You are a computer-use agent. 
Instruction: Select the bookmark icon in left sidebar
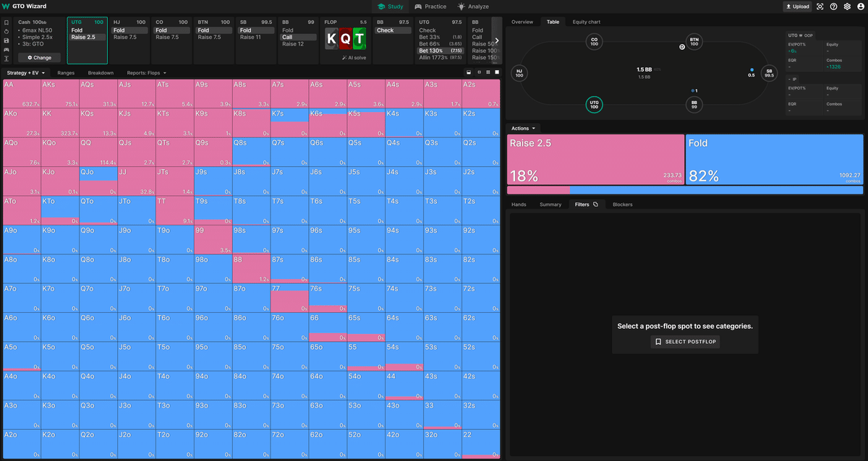[x=7, y=22]
